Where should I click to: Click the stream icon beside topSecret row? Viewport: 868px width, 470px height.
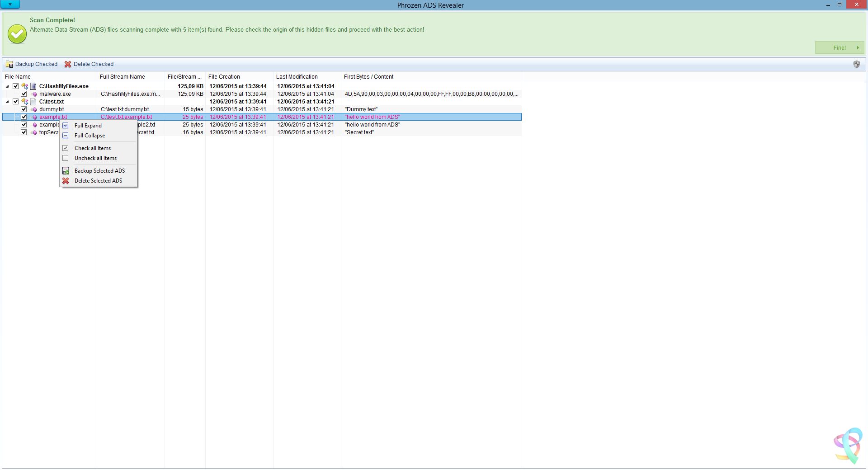click(34, 132)
